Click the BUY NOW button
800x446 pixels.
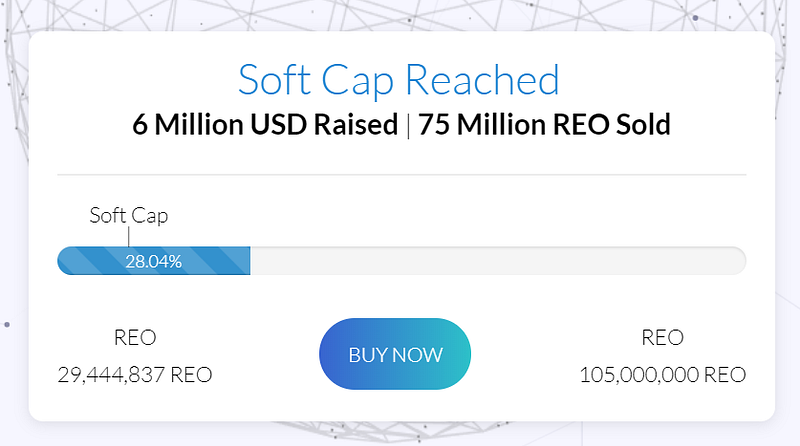[x=395, y=354]
